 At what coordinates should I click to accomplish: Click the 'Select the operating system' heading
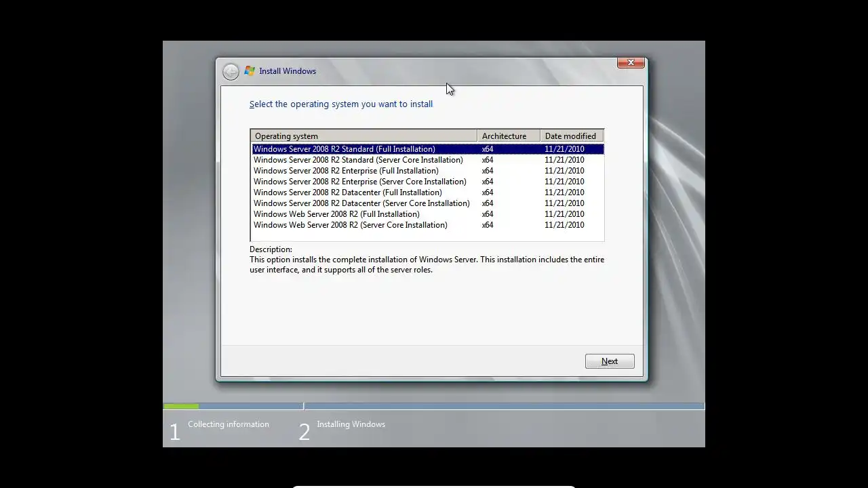(341, 104)
